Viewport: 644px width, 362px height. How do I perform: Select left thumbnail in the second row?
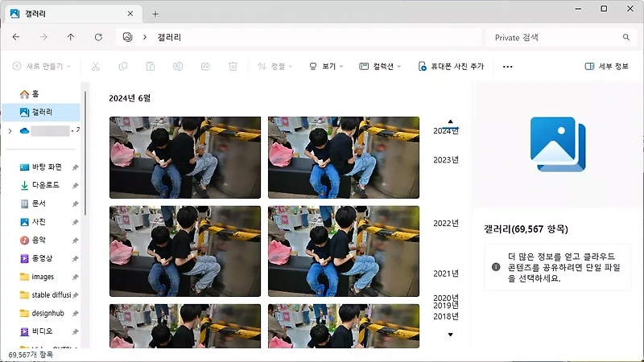click(x=185, y=251)
